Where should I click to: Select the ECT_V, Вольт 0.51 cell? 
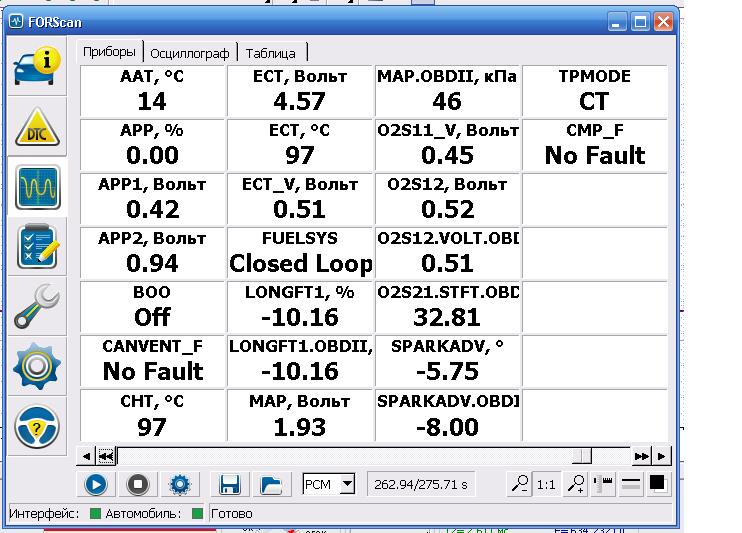(300, 198)
